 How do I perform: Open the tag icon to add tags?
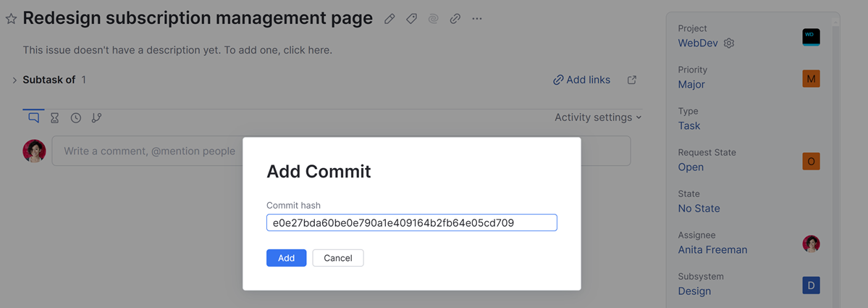411,20
